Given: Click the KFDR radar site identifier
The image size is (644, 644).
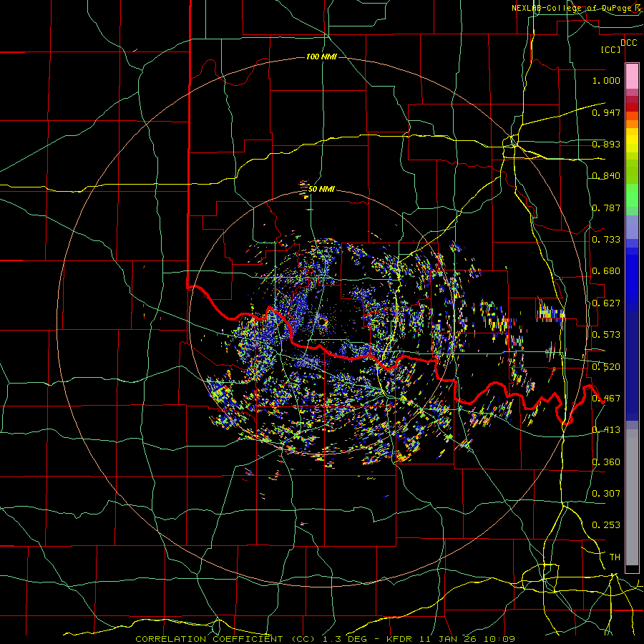Looking at the screenshot, I should pyautogui.click(x=400, y=639).
